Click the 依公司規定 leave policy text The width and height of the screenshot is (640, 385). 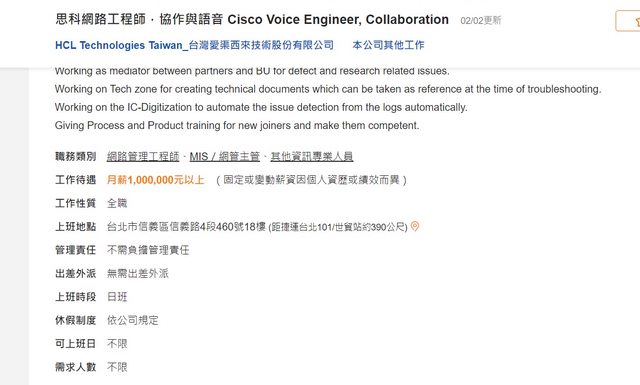click(133, 320)
